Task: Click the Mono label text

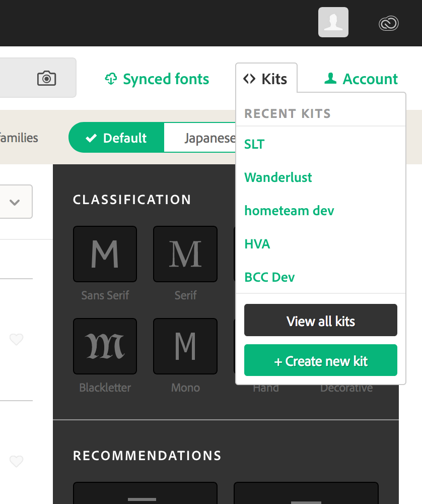Action: coord(185,387)
